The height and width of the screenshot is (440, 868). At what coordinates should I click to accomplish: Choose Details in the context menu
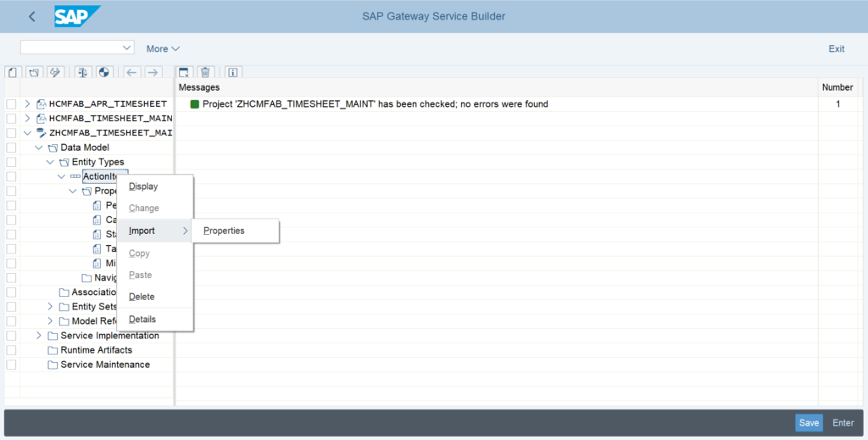(155, 320)
